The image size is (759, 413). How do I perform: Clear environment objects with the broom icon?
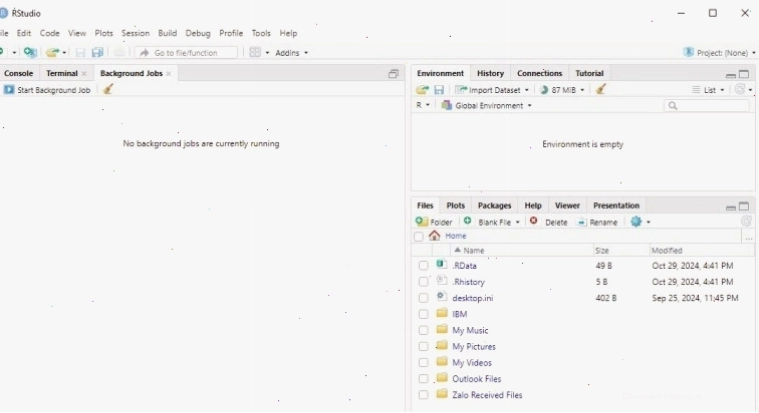point(601,89)
